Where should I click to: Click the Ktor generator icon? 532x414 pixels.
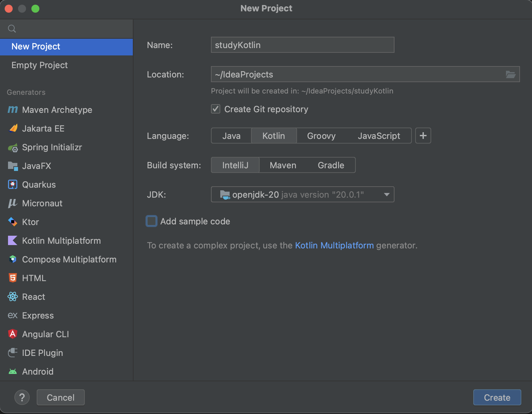(x=13, y=222)
